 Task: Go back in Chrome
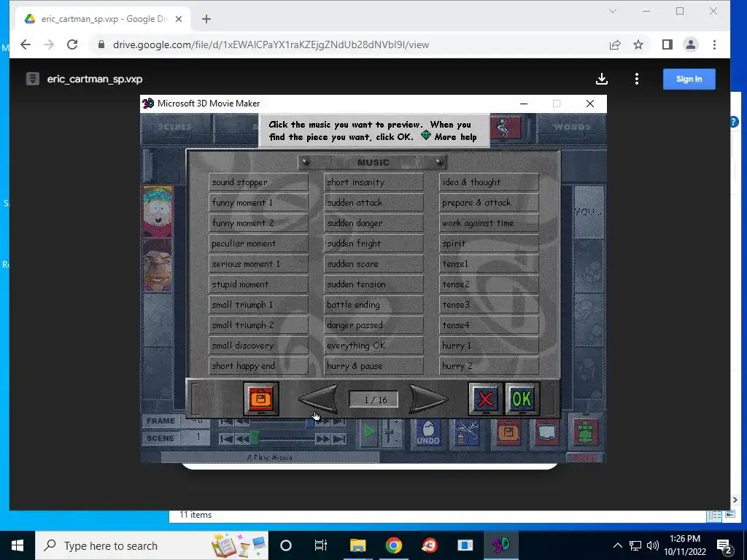click(x=26, y=44)
